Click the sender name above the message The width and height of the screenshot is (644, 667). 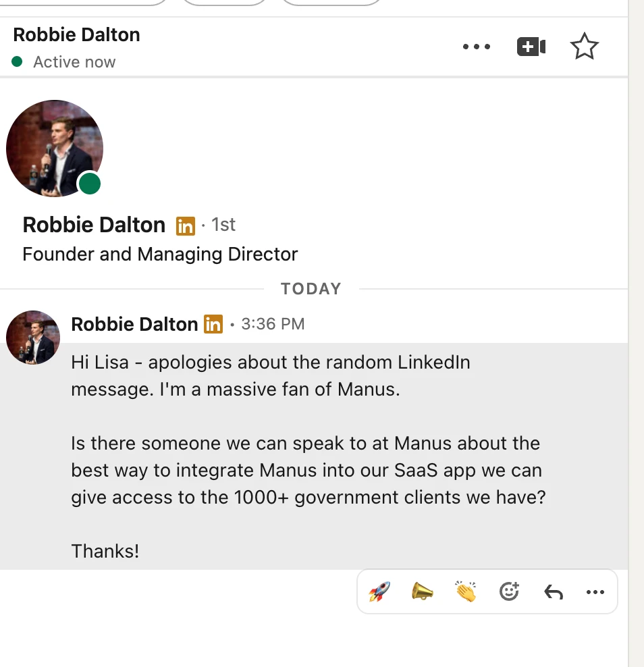coord(134,324)
